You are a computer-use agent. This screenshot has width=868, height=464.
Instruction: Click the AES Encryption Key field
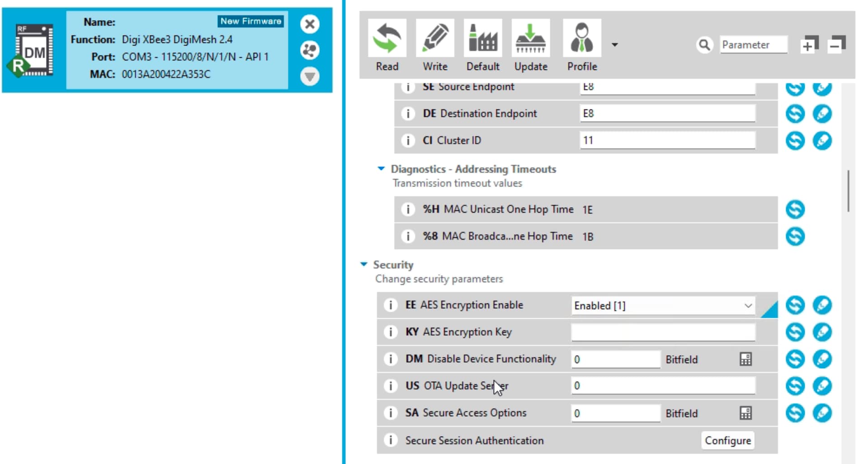point(663,332)
